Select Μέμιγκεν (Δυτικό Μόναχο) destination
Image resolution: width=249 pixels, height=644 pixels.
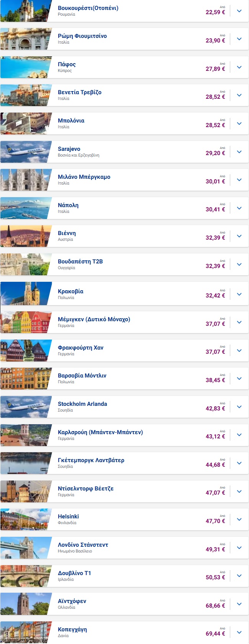[94, 319]
